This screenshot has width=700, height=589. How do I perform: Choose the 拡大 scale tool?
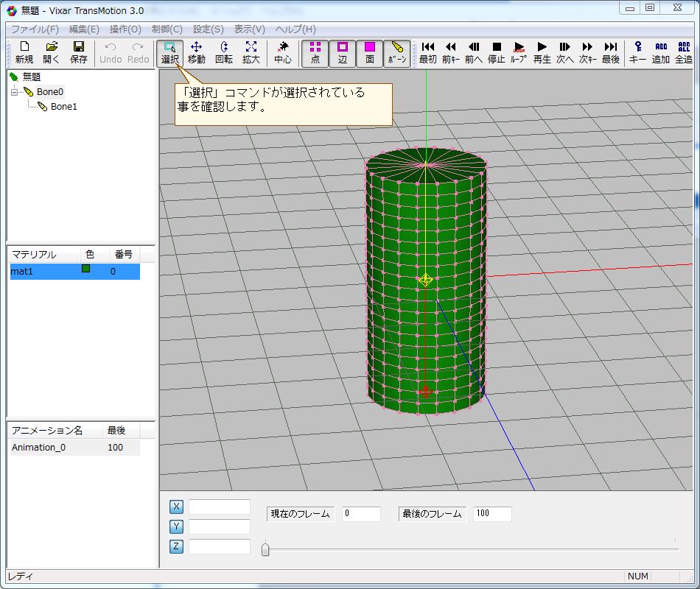click(x=251, y=52)
